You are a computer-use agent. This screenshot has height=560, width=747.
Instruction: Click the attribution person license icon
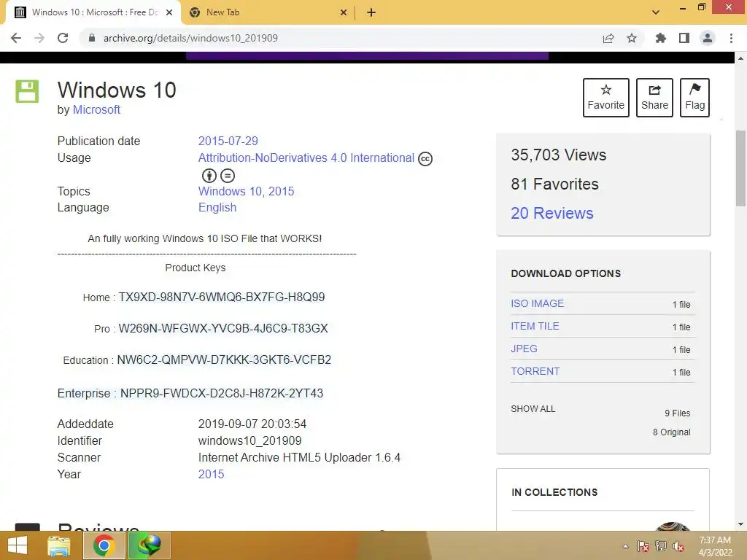[x=209, y=176]
